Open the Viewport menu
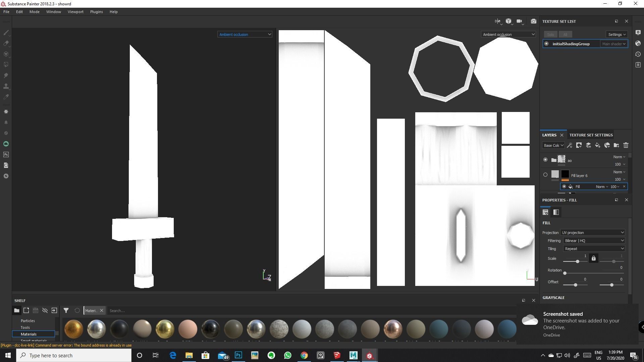The height and width of the screenshot is (362, 644). click(x=75, y=12)
